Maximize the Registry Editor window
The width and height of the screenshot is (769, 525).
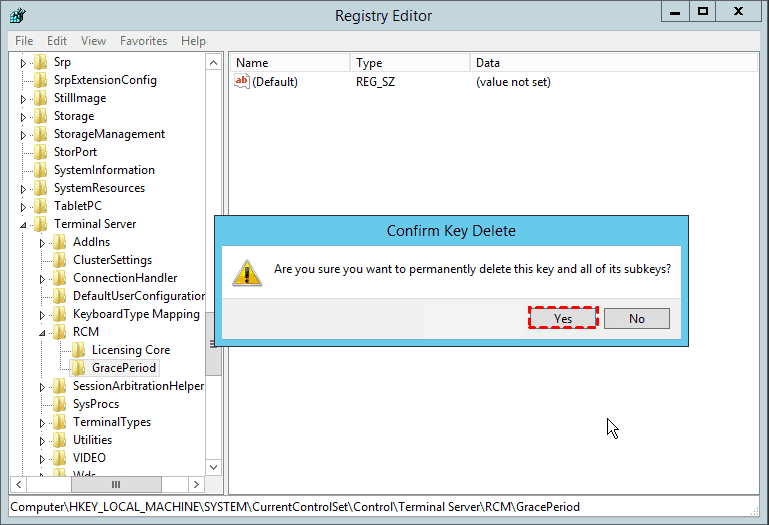pyautogui.click(x=703, y=12)
